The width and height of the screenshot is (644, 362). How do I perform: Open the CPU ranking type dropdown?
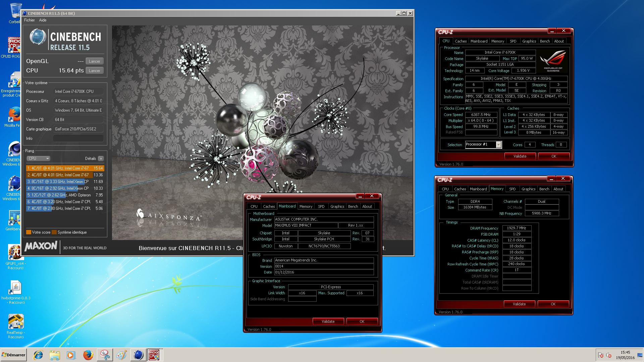pyautogui.click(x=38, y=159)
